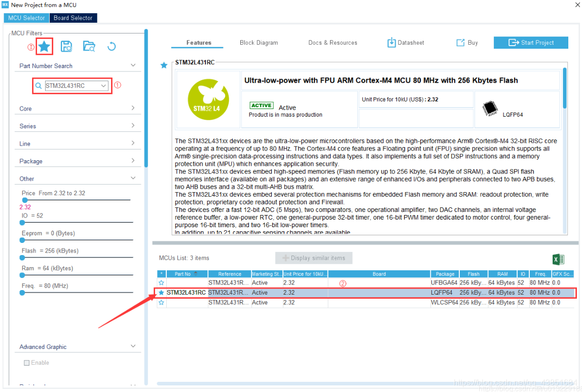Click the star column header in the MCU list
This screenshot has width=582, height=392.
tap(161, 274)
